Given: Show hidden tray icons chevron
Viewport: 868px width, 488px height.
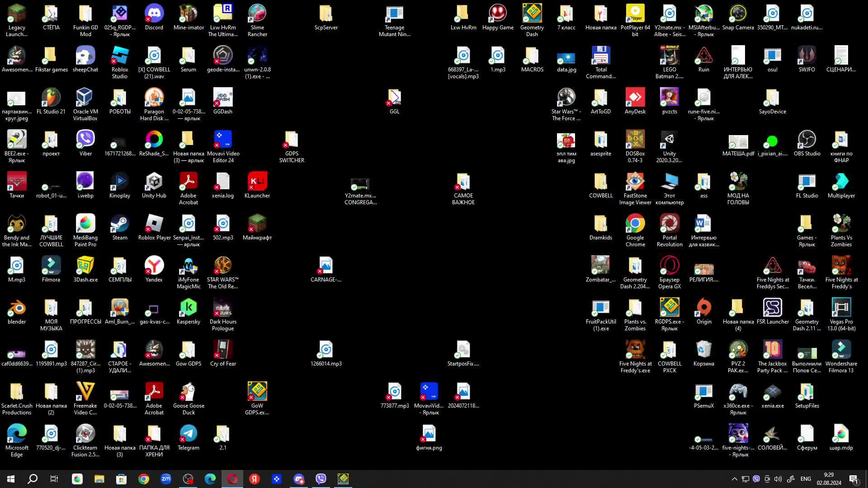Looking at the screenshot, I should [735, 479].
